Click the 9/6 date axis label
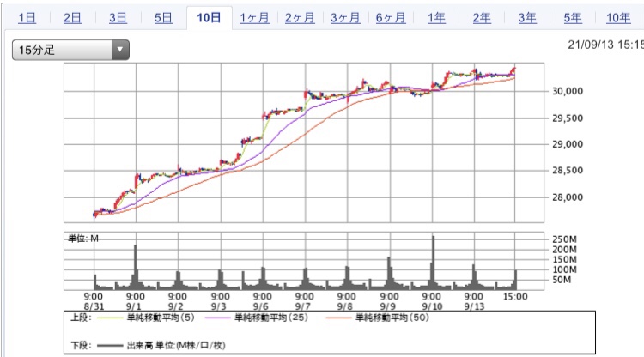This screenshot has width=644, height=357. pyautogui.click(x=261, y=306)
